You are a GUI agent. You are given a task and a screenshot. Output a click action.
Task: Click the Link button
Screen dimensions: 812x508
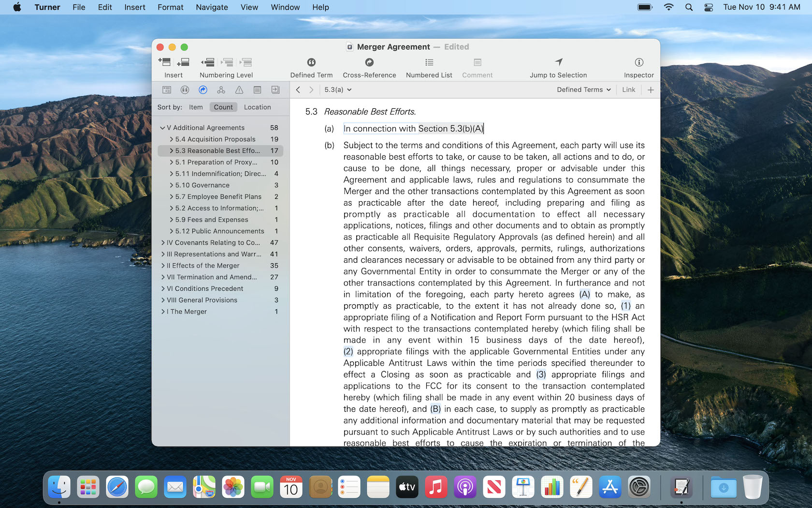click(x=628, y=90)
